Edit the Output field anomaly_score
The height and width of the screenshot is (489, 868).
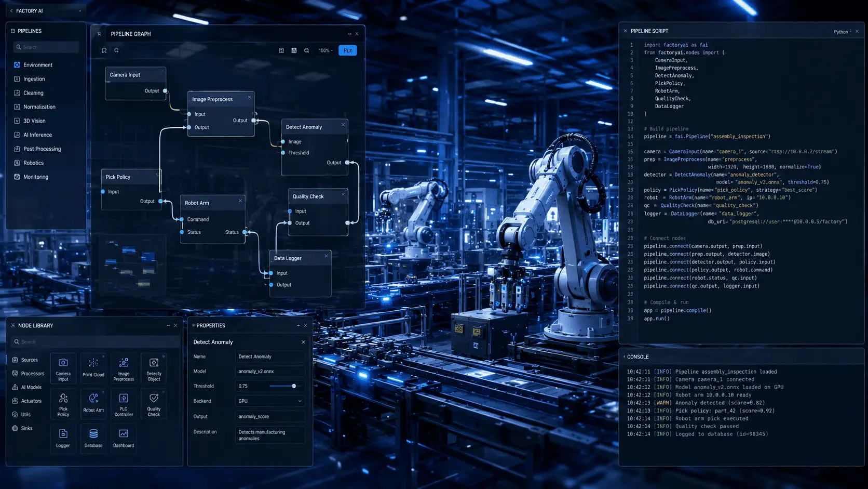pyautogui.click(x=270, y=416)
